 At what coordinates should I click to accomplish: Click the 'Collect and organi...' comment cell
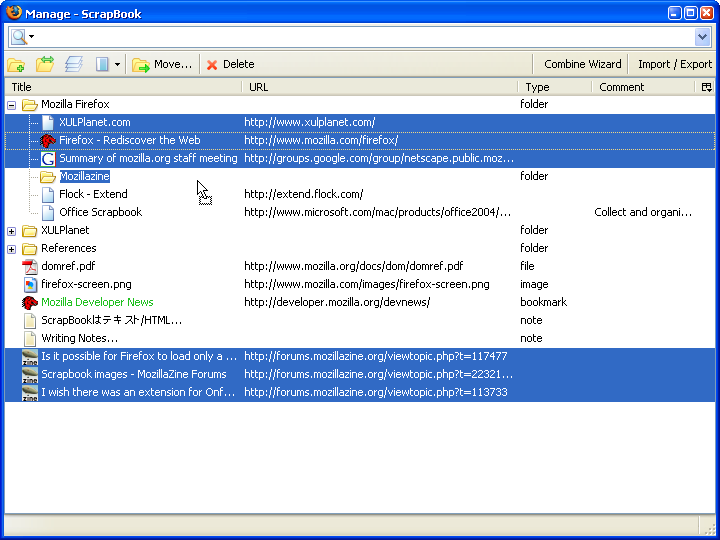coord(643,212)
